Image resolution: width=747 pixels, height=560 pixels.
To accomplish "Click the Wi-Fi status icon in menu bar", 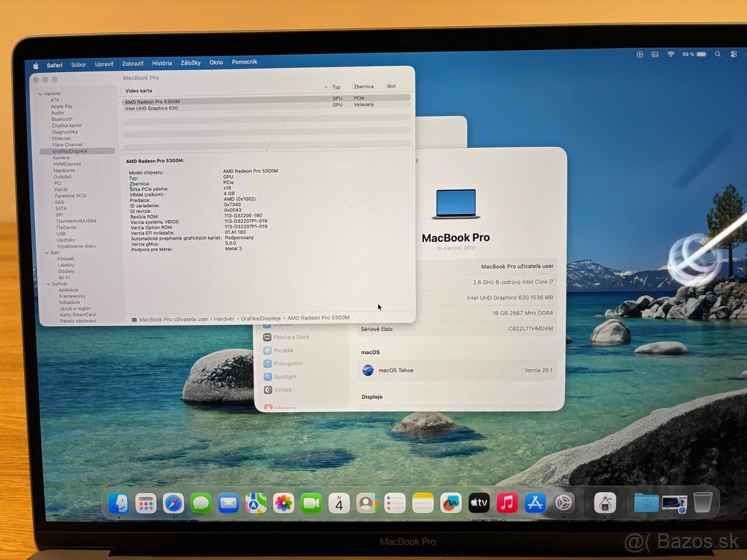I will point(670,54).
